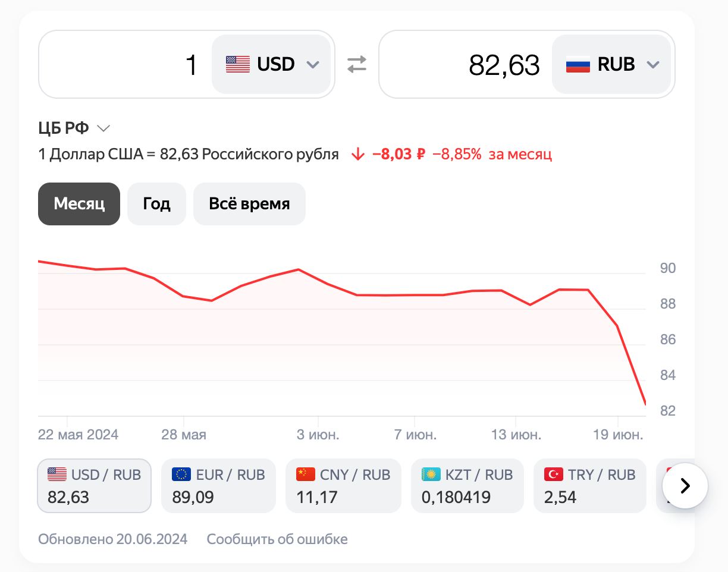Select the Месяц period tab
728x572 pixels.
(79, 204)
